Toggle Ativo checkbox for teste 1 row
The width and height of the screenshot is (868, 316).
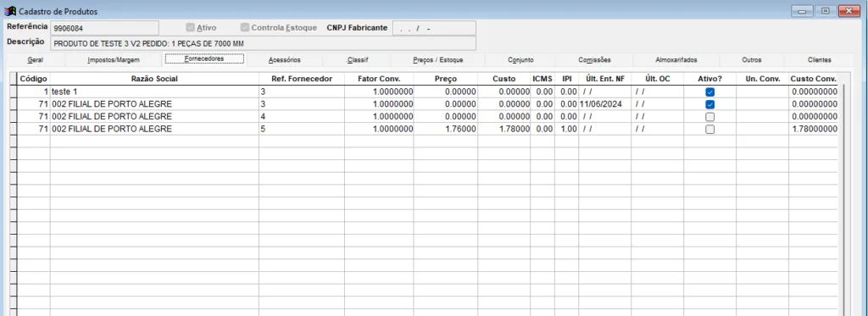click(709, 91)
